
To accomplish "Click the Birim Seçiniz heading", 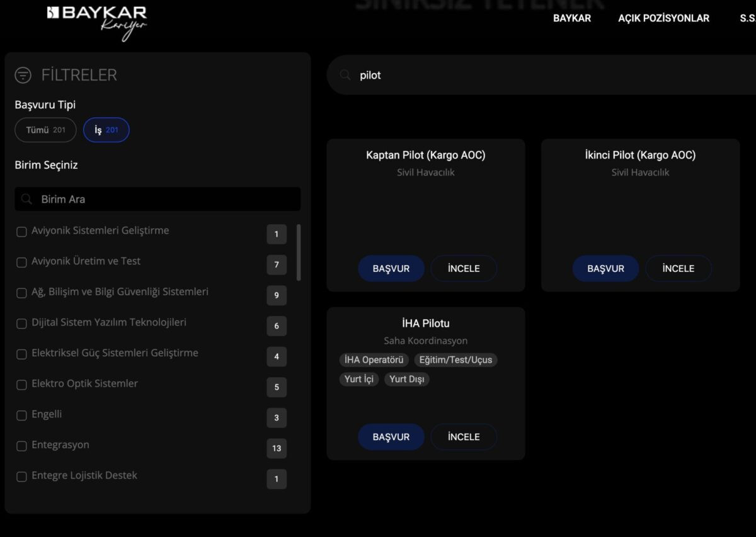I will [x=47, y=166].
